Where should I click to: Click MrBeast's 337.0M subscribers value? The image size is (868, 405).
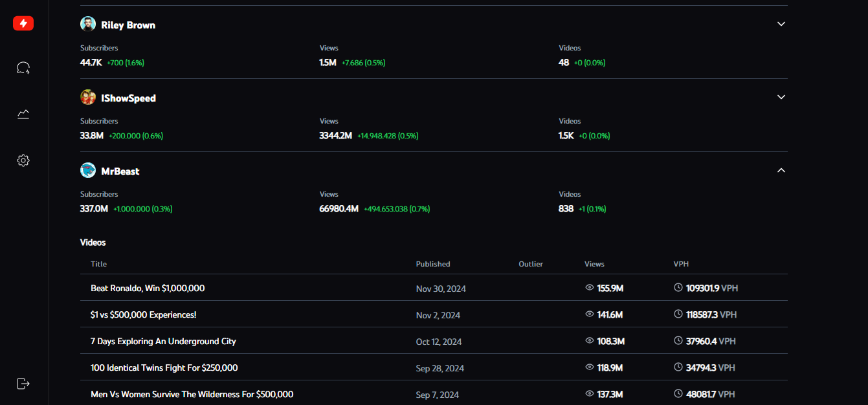pyautogui.click(x=95, y=209)
